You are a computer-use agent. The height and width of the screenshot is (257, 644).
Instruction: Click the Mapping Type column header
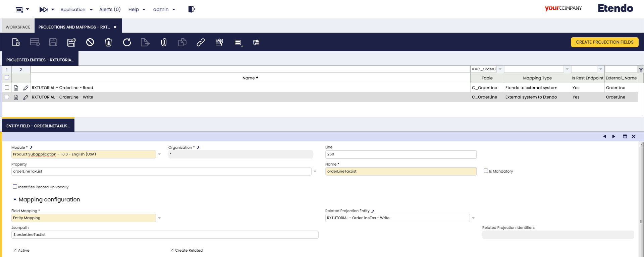click(x=537, y=78)
